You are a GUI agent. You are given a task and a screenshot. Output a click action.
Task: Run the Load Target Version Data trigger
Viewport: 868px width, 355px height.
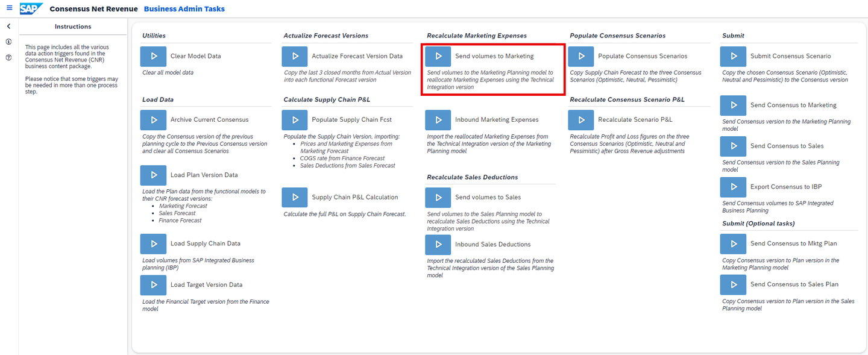pyautogui.click(x=153, y=284)
